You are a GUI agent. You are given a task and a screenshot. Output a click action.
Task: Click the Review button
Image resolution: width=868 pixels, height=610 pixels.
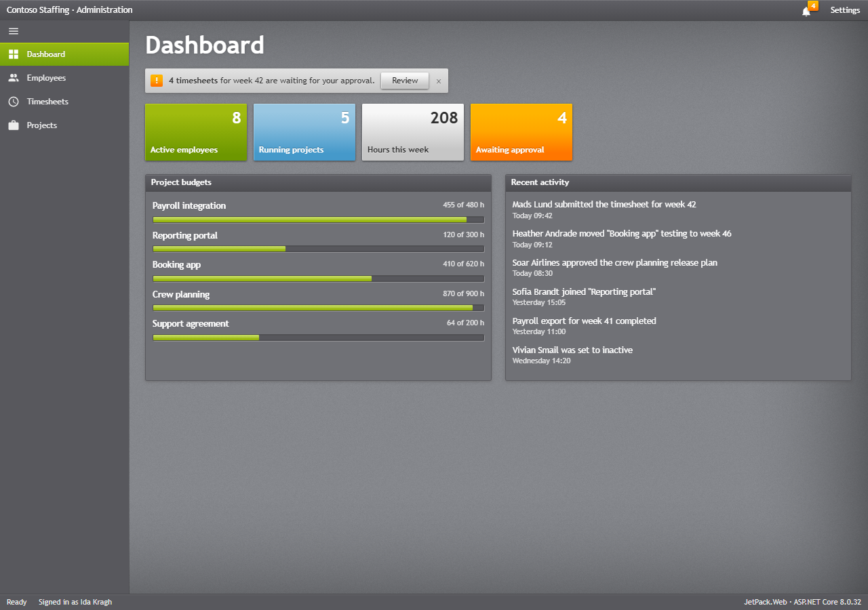(405, 81)
